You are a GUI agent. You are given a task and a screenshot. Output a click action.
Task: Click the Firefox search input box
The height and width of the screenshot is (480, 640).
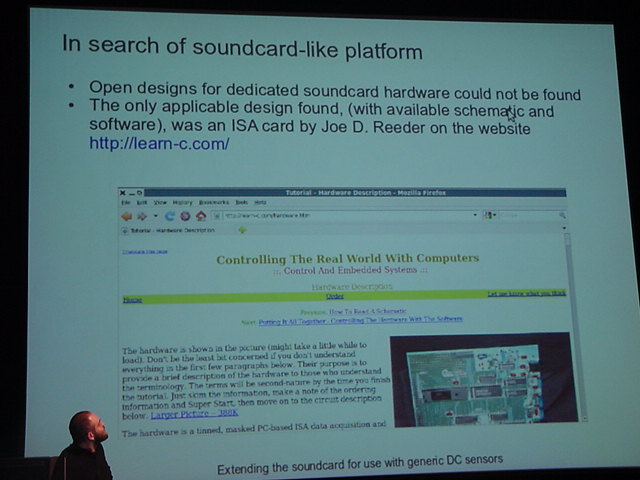[x=528, y=215]
